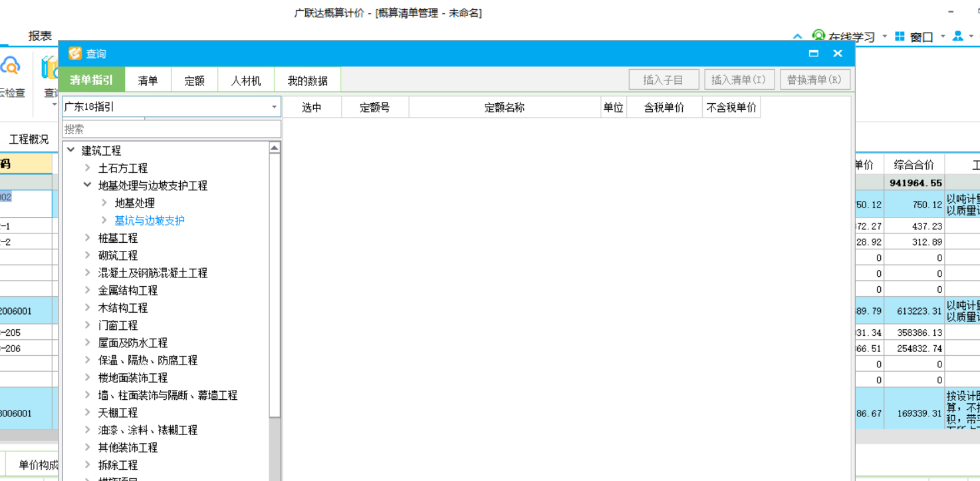Click the 613223.31 cell in main window

pyautogui.click(x=915, y=311)
